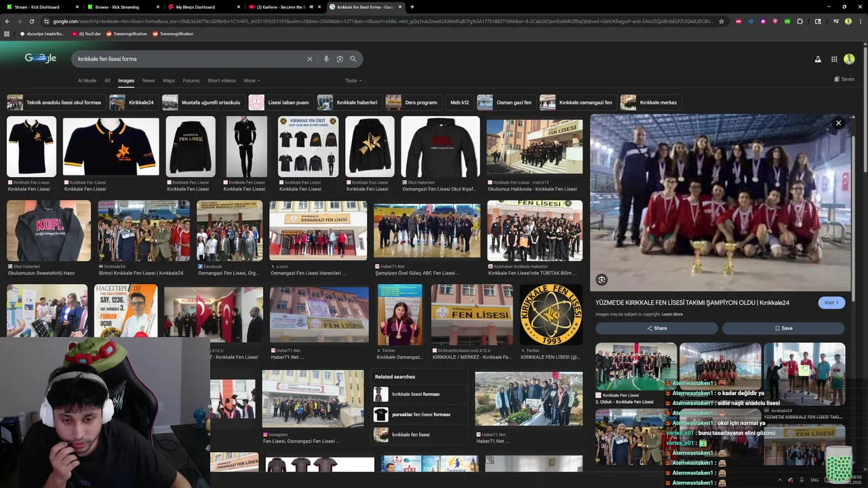The width and height of the screenshot is (868, 488).
Task: Click ENG language indicator in taskbar
Action: click(x=814, y=480)
